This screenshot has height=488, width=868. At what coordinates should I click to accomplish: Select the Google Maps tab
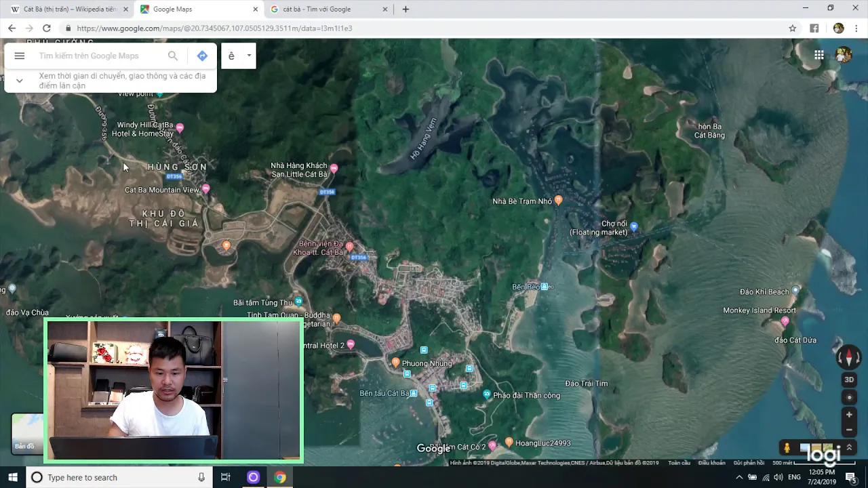(x=198, y=9)
